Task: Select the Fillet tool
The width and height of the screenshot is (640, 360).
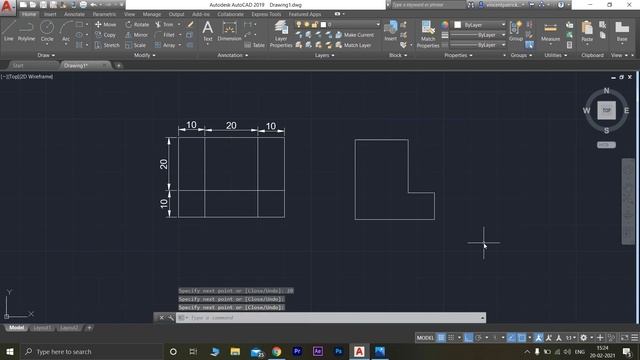Action: click(165, 35)
